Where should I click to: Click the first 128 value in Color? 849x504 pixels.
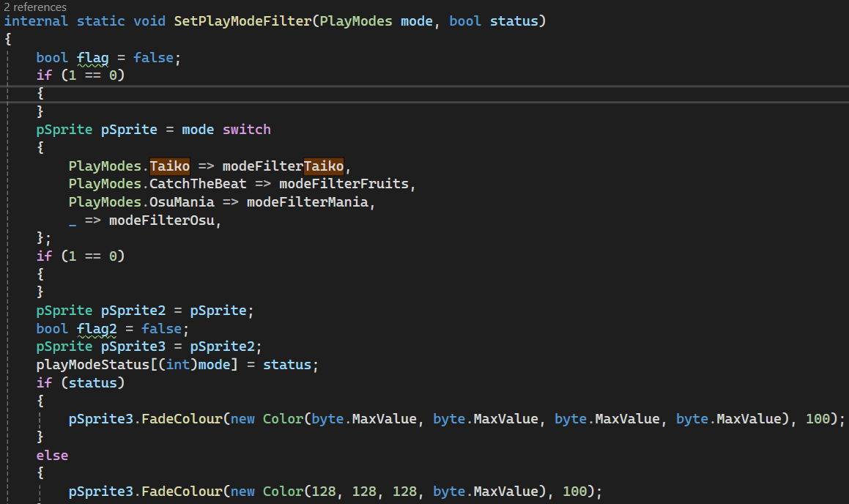pyautogui.click(x=323, y=491)
